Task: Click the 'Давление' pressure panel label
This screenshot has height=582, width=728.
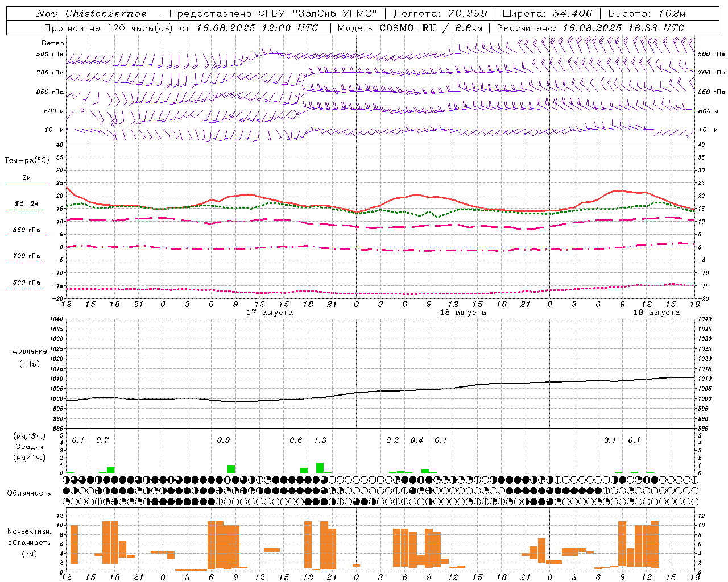Action: [x=30, y=351]
